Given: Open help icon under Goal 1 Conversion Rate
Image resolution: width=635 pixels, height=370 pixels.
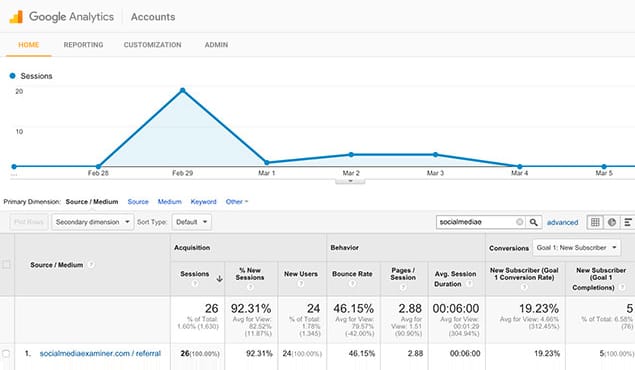Looking at the screenshot, I should tap(524, 287).
